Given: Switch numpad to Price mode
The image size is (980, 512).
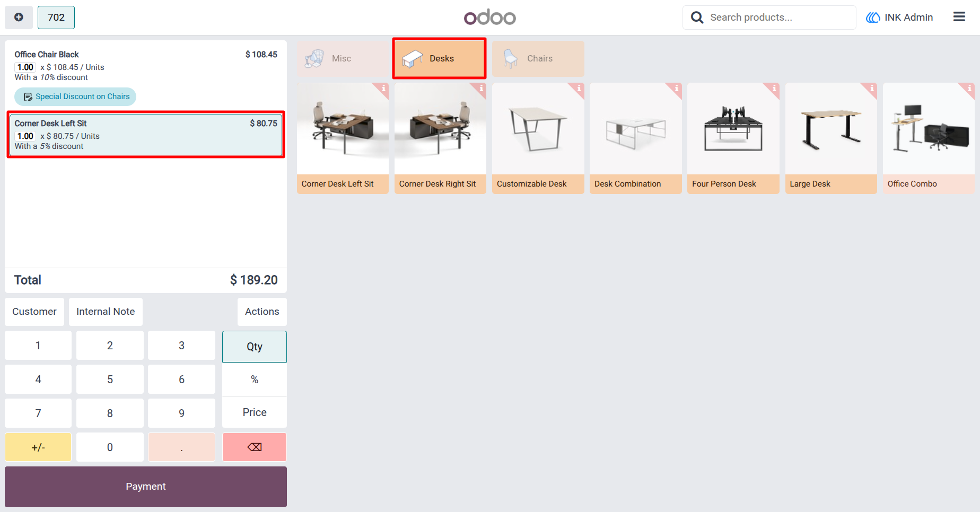Looking at the screenshot, I should pos(255,412).
